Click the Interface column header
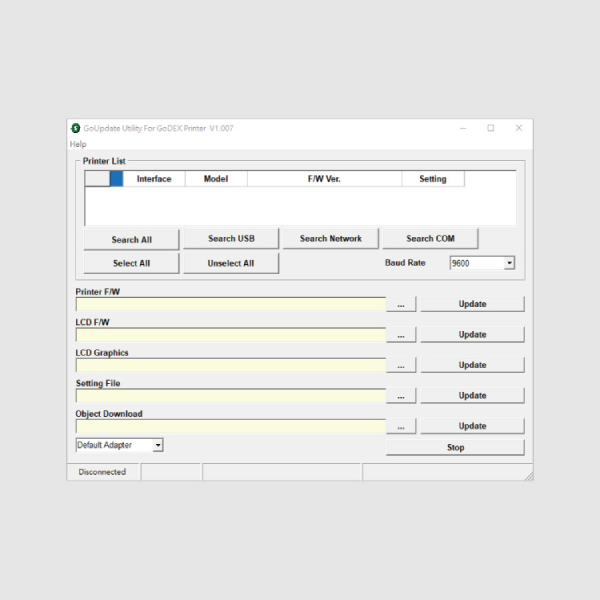Image resolution: width=600 pixels, height=600 pixels. (x=154, y=179)
